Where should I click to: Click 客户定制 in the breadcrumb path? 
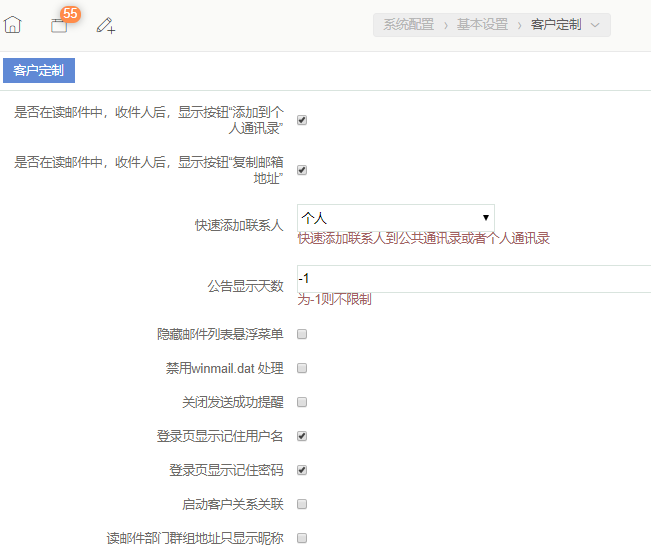pos(555,25)
